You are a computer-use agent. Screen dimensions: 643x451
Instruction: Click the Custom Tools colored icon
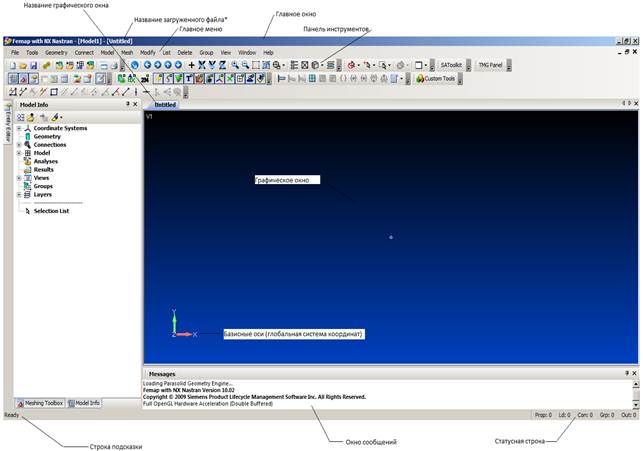tap(420, 78)
